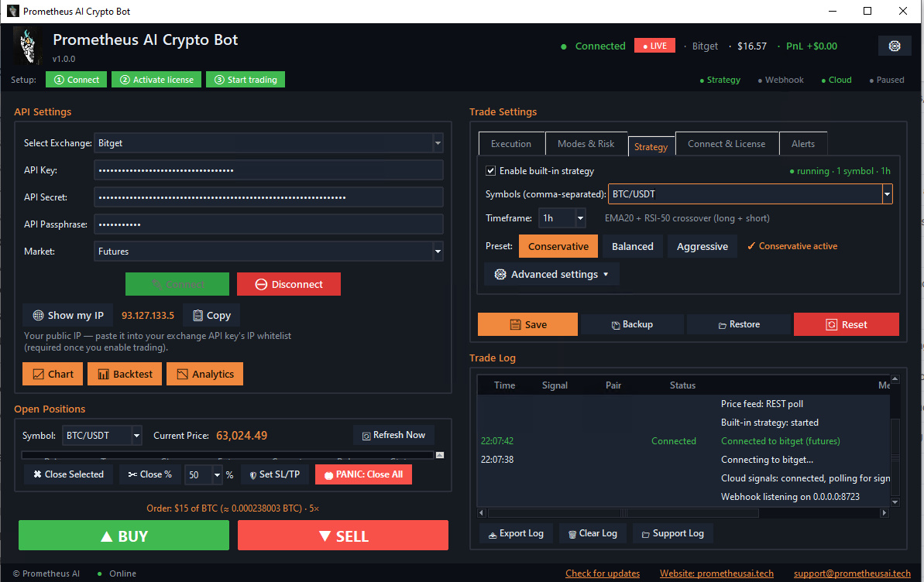Open settings with the gear icon

(895, 46)
